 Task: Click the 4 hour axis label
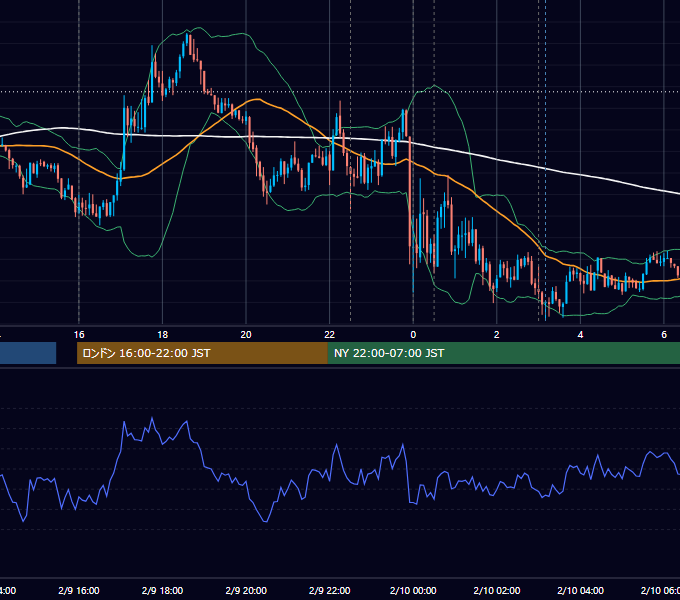pyautogui.click(x=580, y=335)
